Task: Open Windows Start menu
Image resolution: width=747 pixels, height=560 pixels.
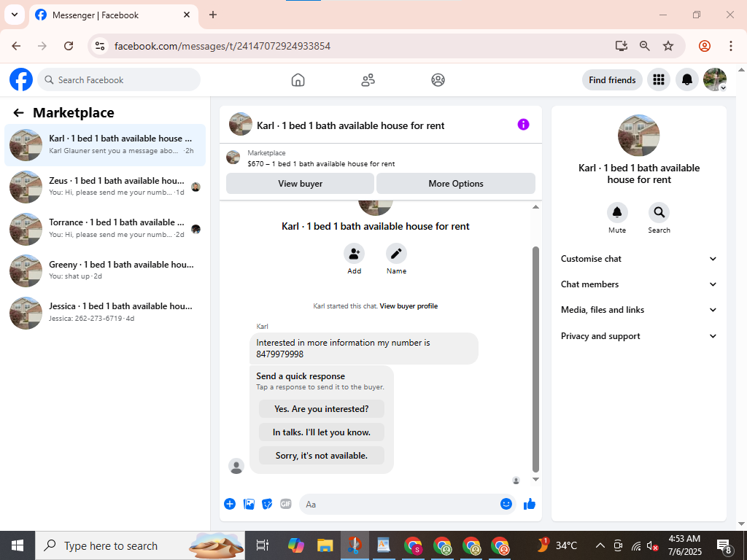Action: point(18,545)
